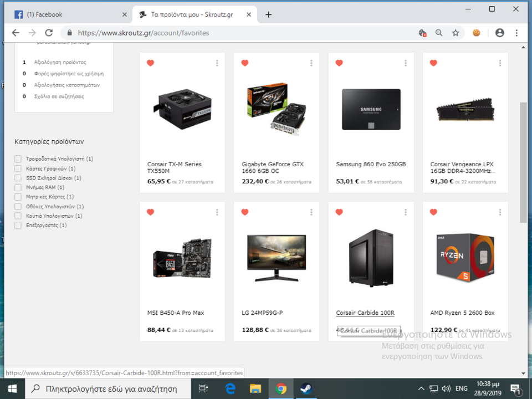Open the notification center icon
The width and height of the screenshot is (532, 399).
tap(515, 389)
